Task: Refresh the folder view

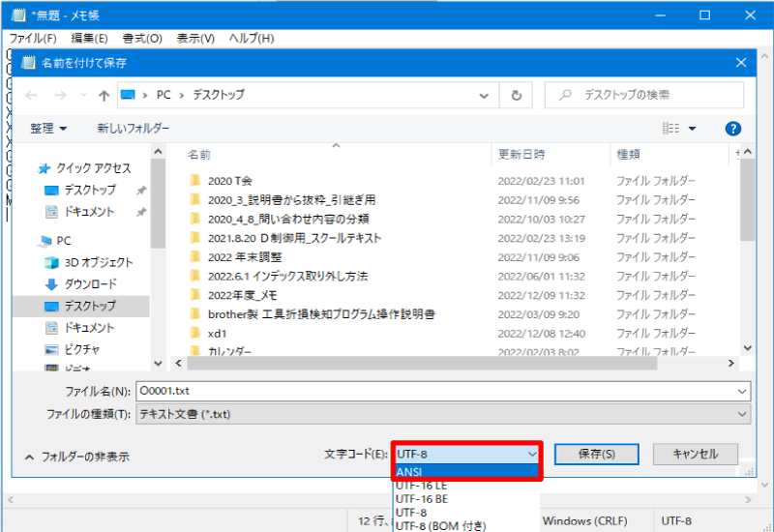Action: click(517, 95)
